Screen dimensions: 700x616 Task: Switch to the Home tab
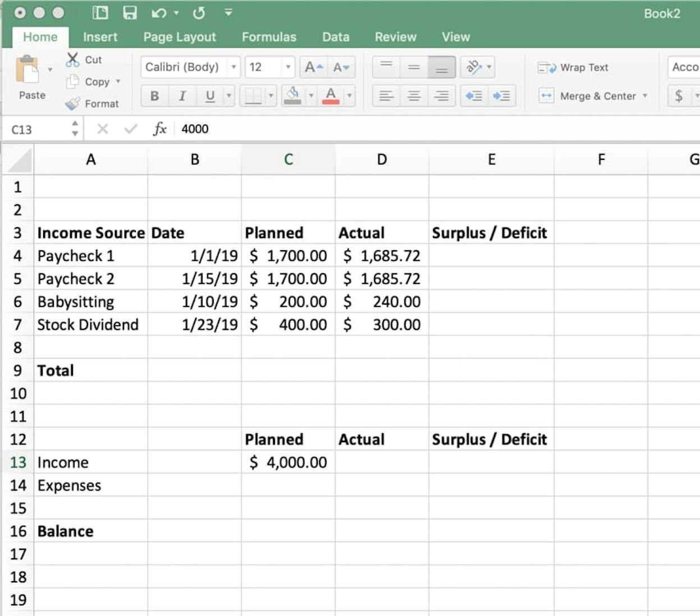pyautogui.click(x=40, y=37)
